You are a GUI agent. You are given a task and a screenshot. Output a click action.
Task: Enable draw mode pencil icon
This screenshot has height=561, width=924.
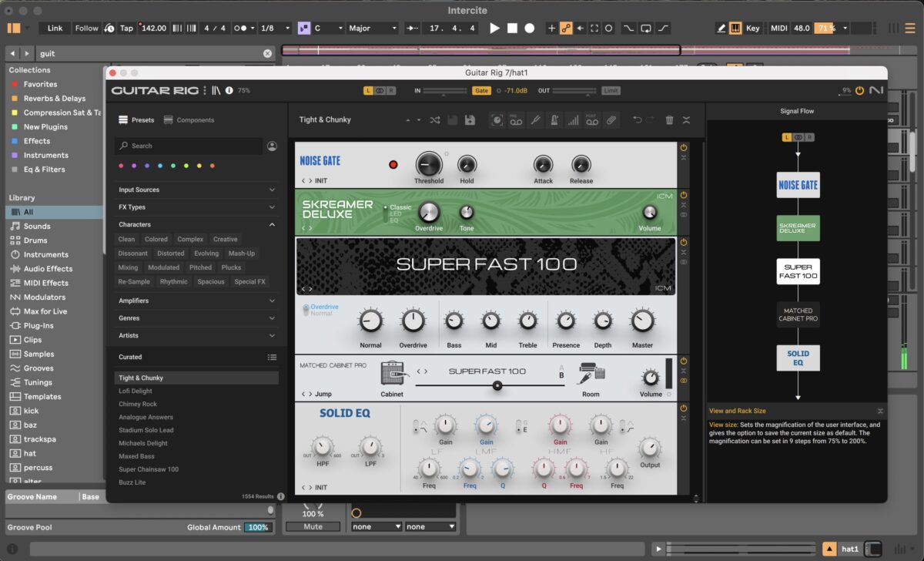721,28
